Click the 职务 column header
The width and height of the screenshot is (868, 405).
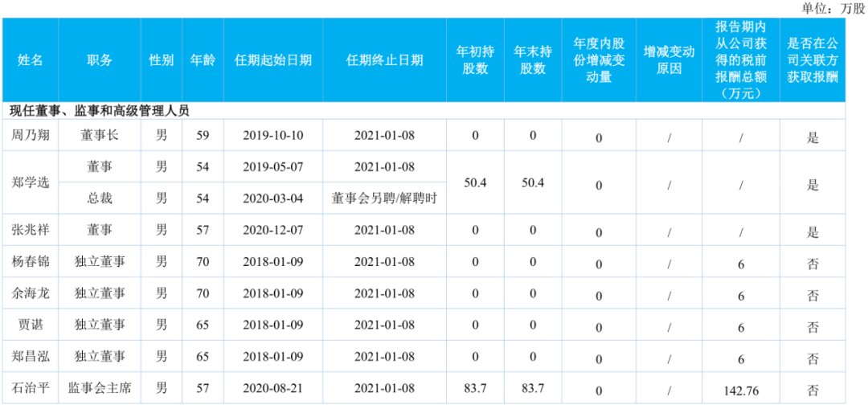click(x=99, y=60)
